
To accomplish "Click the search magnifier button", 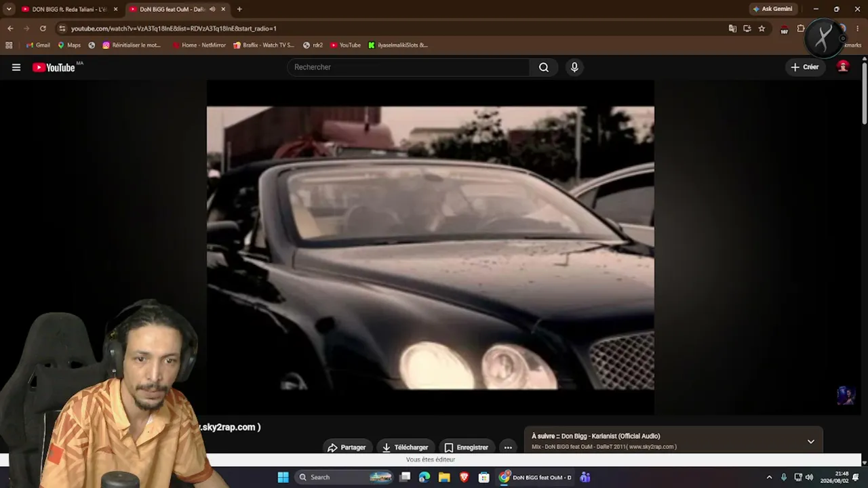I will (x=544, y=67).
